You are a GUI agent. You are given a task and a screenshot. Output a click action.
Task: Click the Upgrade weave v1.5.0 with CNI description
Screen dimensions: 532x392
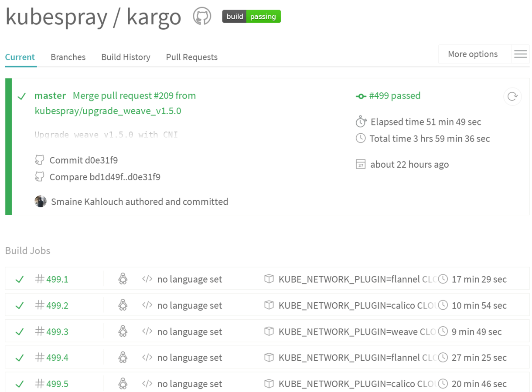point(106,135)
